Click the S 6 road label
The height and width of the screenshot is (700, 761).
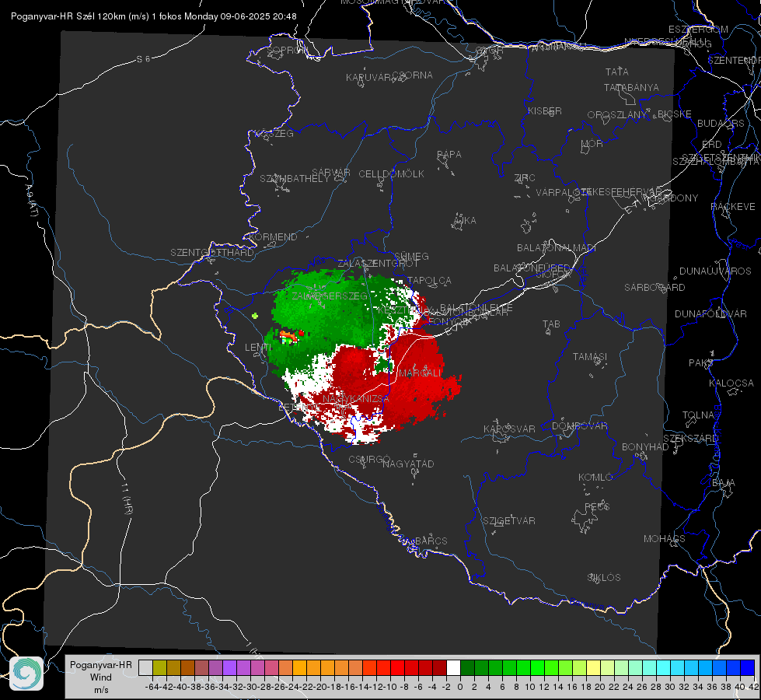(143, 59)
